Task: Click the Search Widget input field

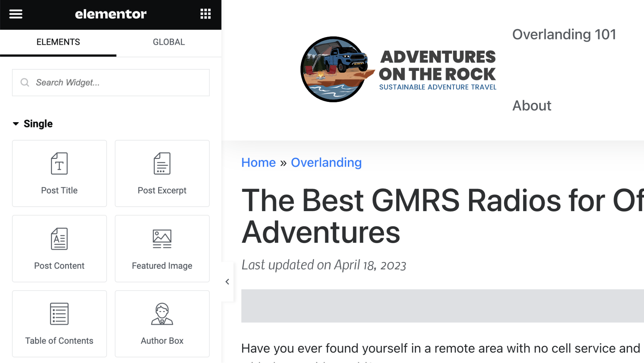Action: click(x=111, y=82)
